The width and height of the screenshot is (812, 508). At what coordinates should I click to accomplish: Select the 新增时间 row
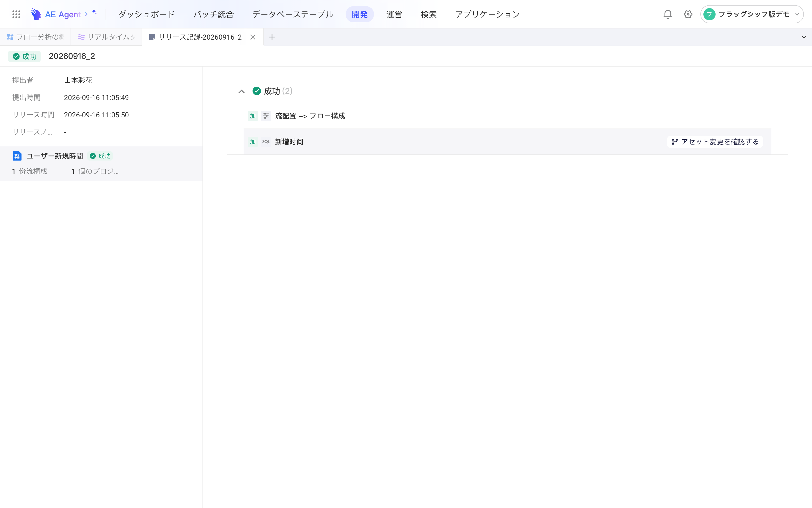(507, 142)
